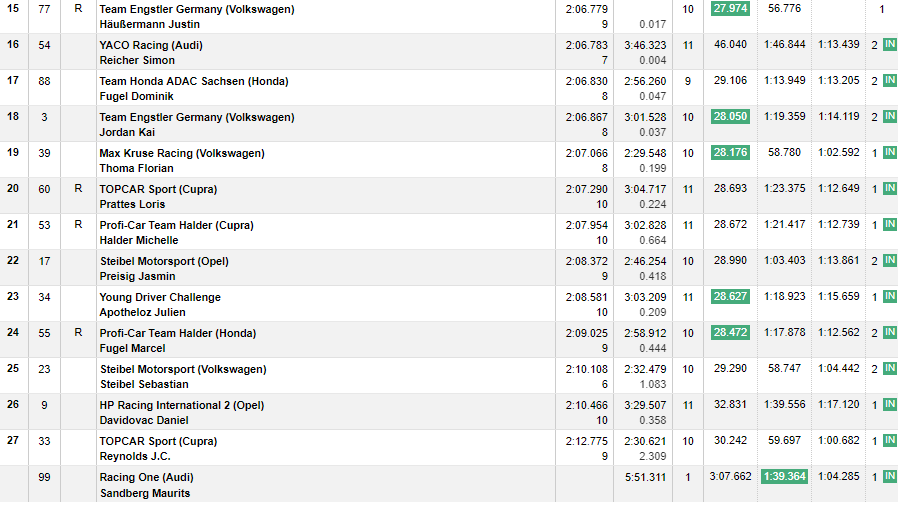Select driver Reynolds J.C.
Viewport: 905px width, 505px height.
point(134,456)
